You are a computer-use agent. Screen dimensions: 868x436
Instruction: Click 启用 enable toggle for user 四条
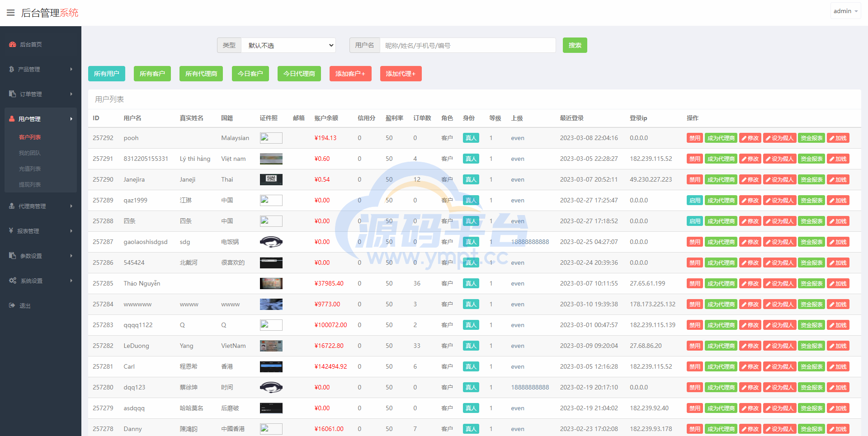point(695,221)
